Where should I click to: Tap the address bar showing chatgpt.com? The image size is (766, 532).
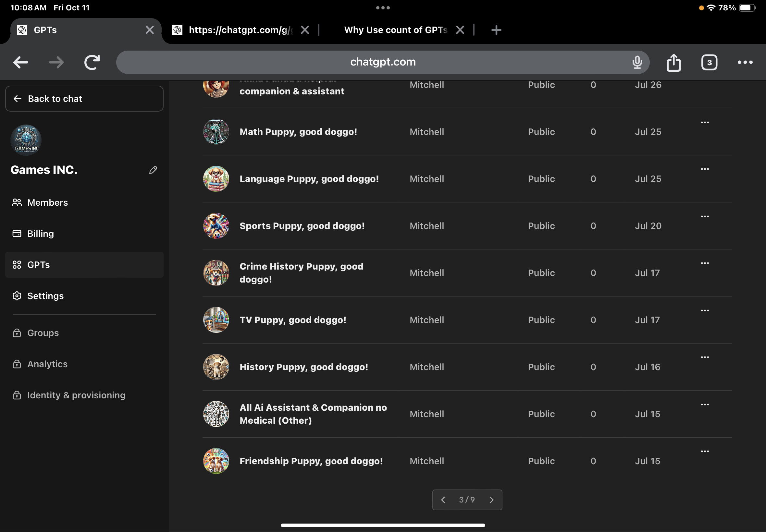click(x=382, y=62)
